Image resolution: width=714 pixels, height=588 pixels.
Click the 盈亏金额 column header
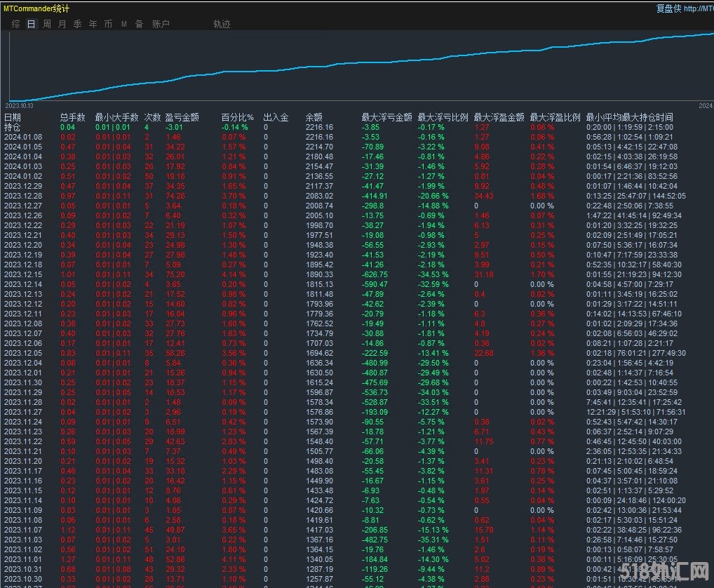point(182,117)
